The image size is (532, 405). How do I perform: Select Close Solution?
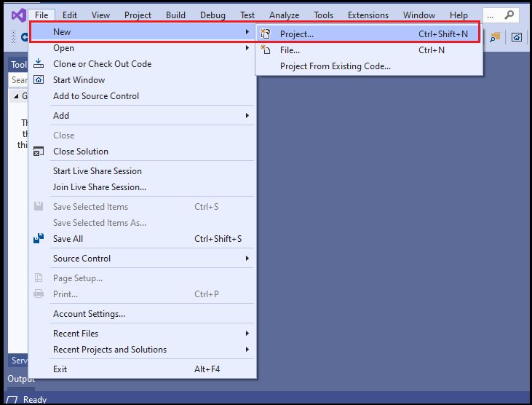[143, 151]
